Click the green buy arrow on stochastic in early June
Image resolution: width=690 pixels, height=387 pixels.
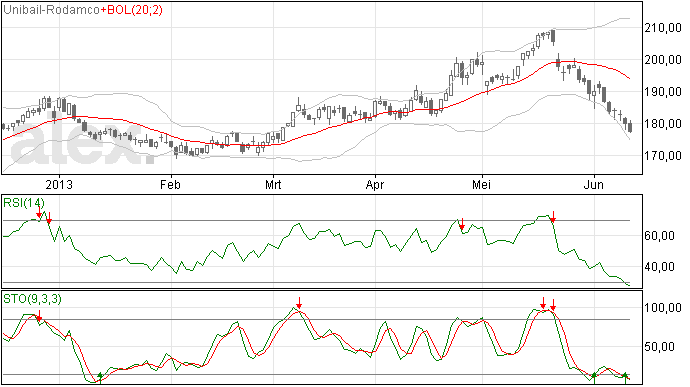click(x=594, y=377)
